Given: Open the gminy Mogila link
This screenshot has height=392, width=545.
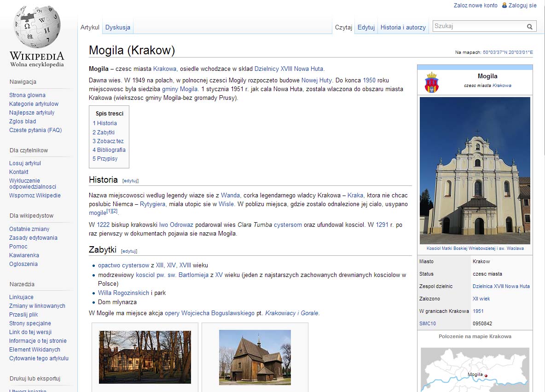Looking at the screenshot, I should coord(180,89).
